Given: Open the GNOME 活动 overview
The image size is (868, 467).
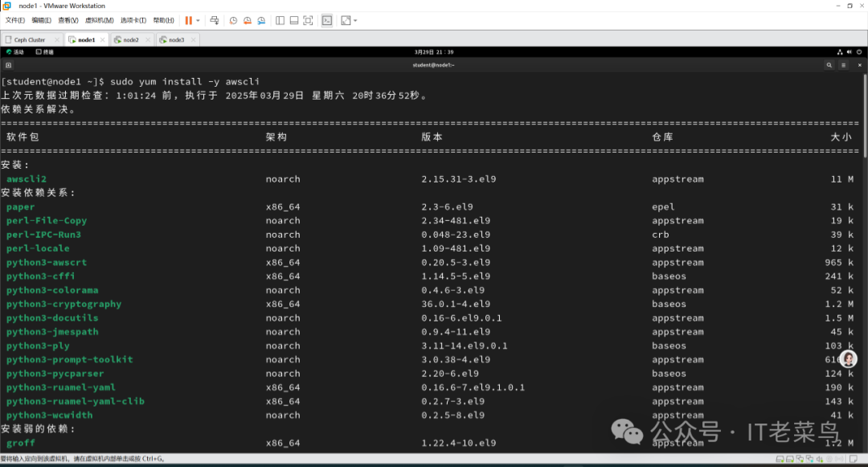Looking at the screenshot, I should 15,52.
